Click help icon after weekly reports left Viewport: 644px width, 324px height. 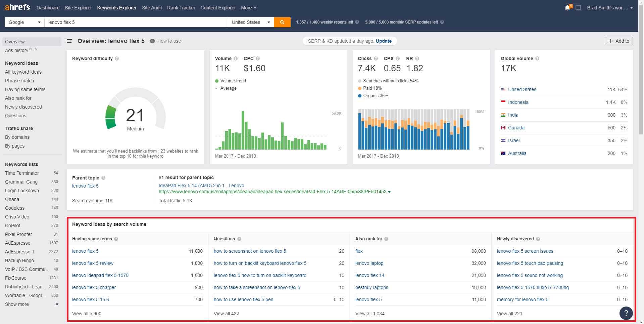coord(357,22)
